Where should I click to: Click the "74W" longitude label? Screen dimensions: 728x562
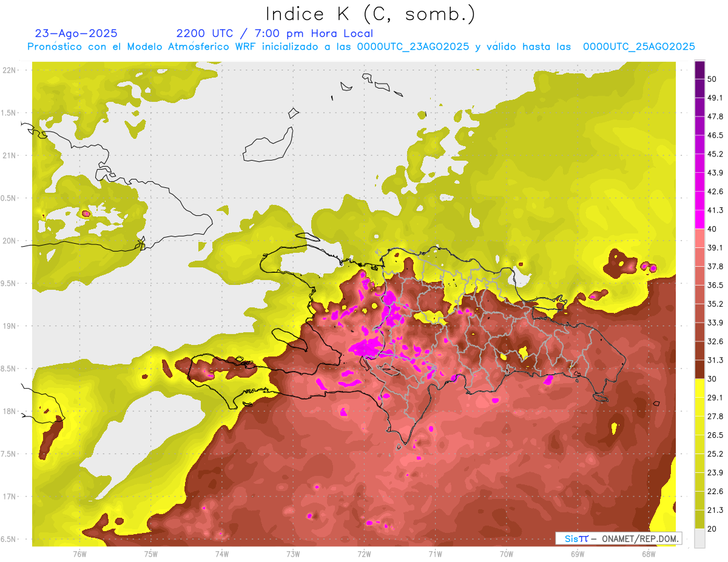coord(222,554)
